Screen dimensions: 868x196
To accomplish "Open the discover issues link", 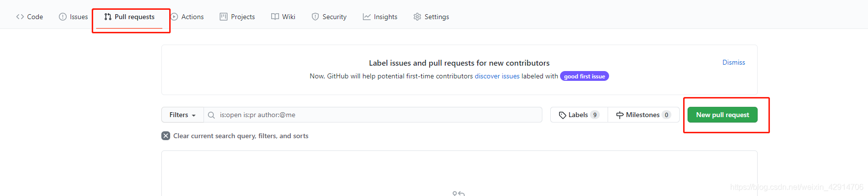I will (x=497, y=76).
